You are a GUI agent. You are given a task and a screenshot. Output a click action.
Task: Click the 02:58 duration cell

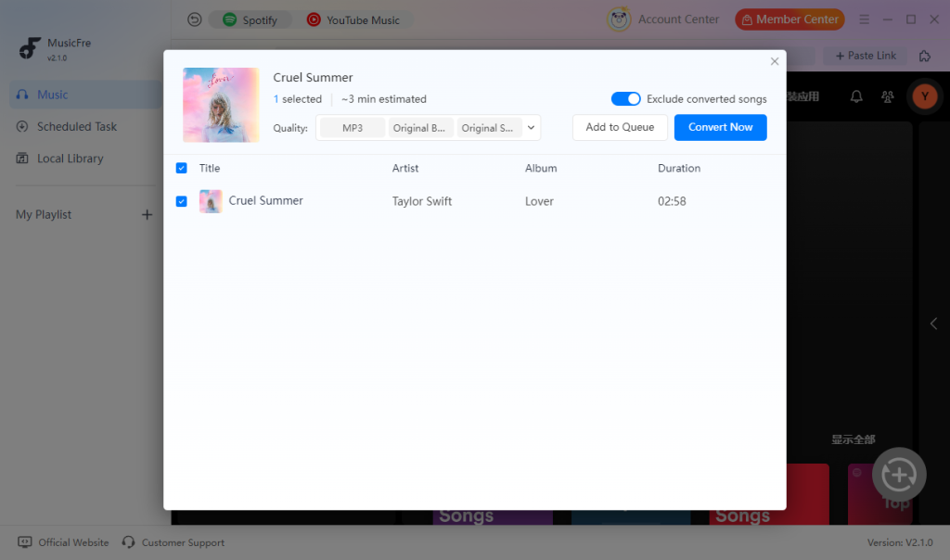coord(672,201)
